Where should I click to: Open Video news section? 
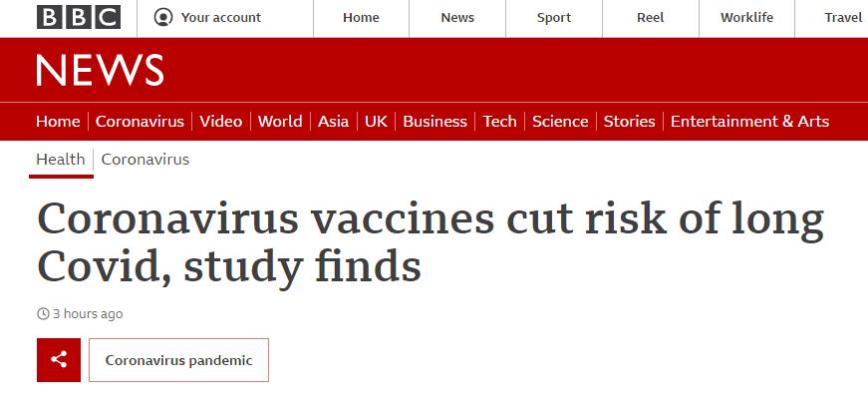pyautogui.click(x=221, y=122)
